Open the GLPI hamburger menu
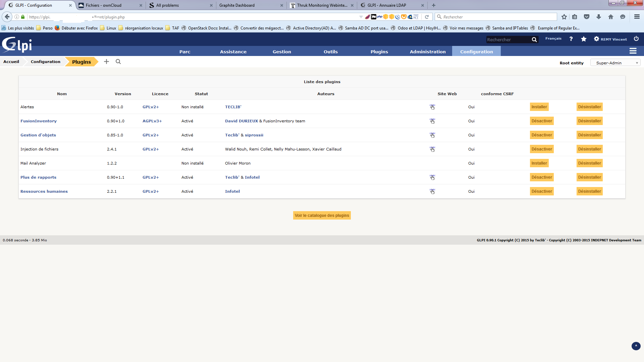This screenshot has width=644, height=362. click(633, 51)
